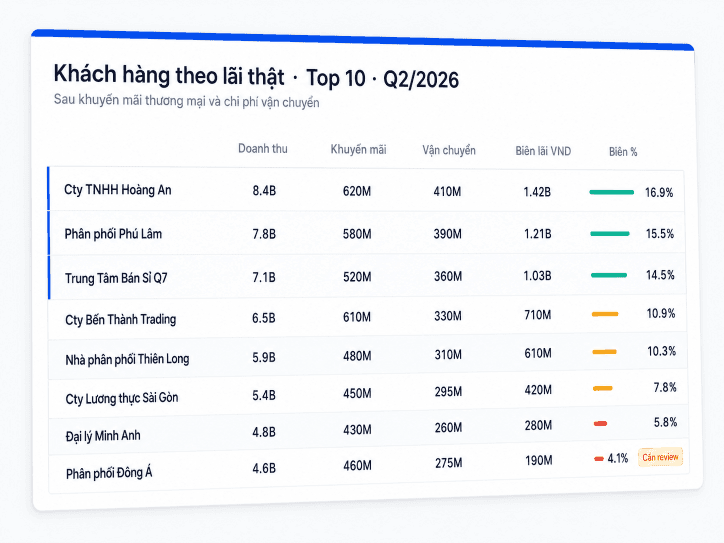Open Trung Tâm Bán Sỉ Q7 row
This screenshot has height=543, width=724.
368,277
